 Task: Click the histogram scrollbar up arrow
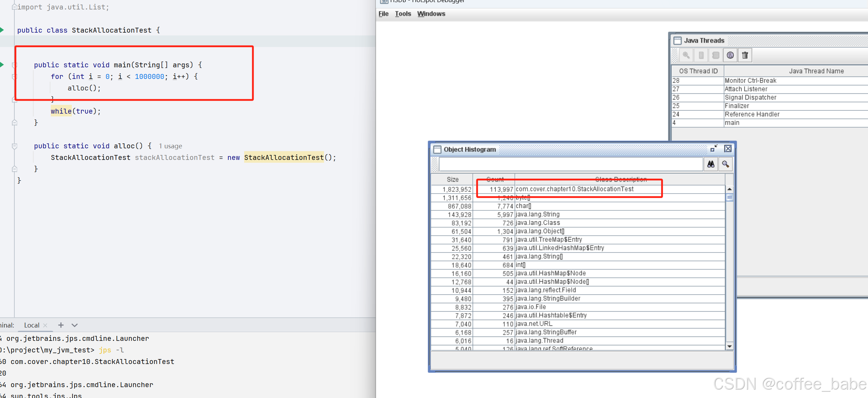click(x=730, y=189)
